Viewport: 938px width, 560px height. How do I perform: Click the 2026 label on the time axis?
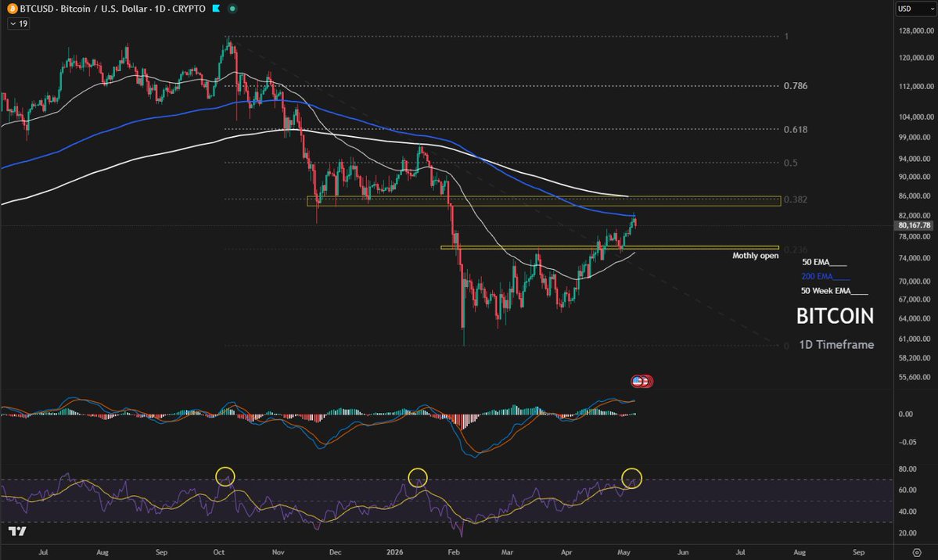[x=395, y=552]
